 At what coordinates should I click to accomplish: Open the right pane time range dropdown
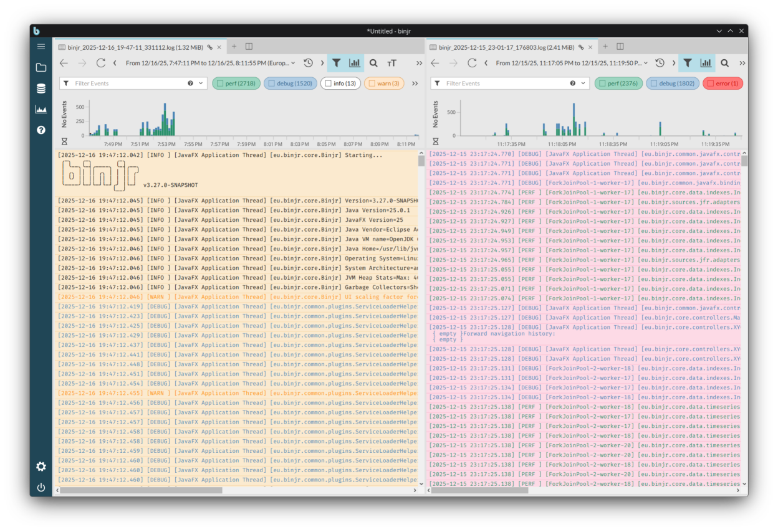point(572,63)
